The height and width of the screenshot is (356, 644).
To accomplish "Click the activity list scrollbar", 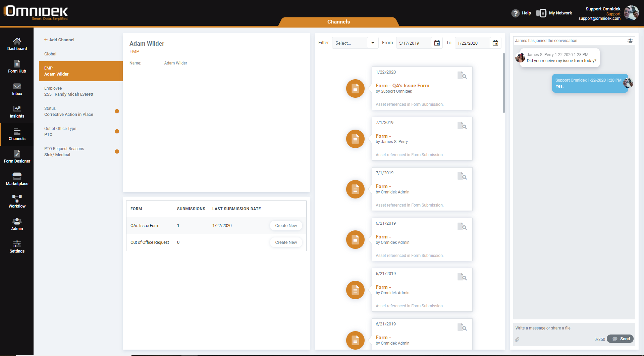I will coord(504,83).
